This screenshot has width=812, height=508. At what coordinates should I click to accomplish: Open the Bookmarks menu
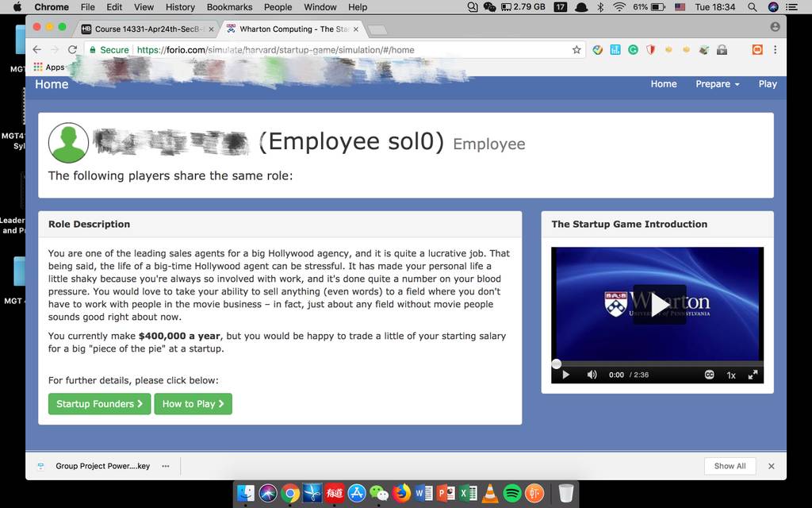coord(229,6)
